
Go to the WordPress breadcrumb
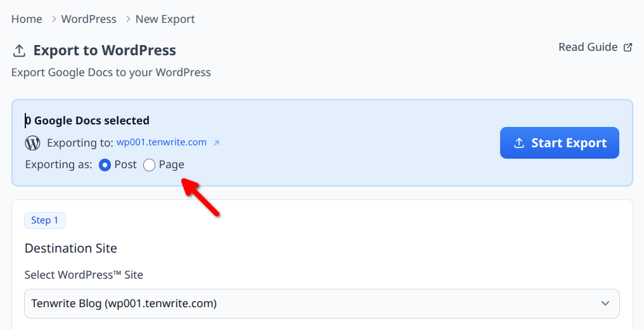coord(89,19)
